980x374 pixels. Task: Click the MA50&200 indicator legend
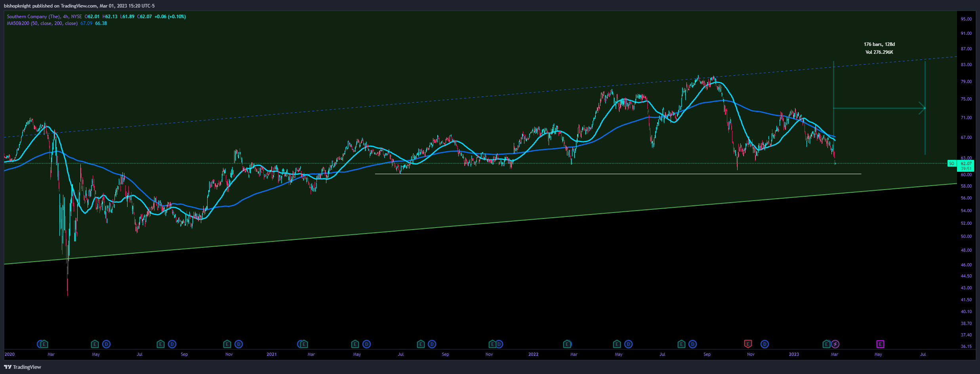[x=42, y=23]
